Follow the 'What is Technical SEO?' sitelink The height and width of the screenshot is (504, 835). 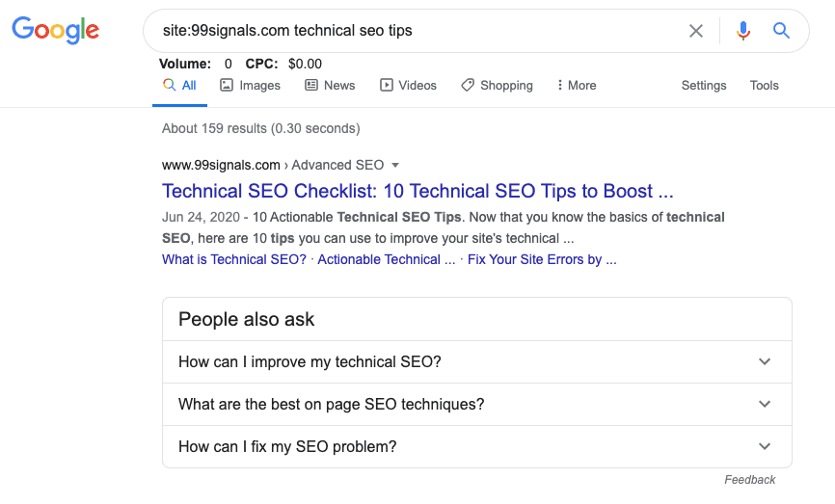click(234, 259)
